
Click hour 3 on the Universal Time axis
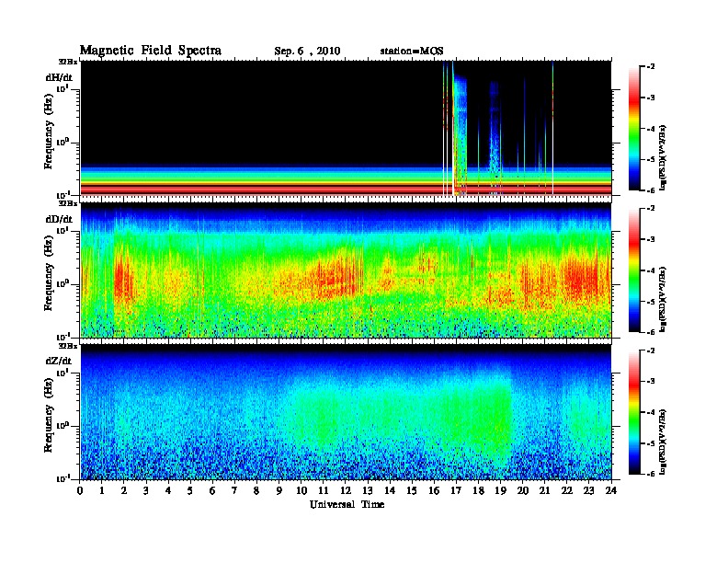146,490
